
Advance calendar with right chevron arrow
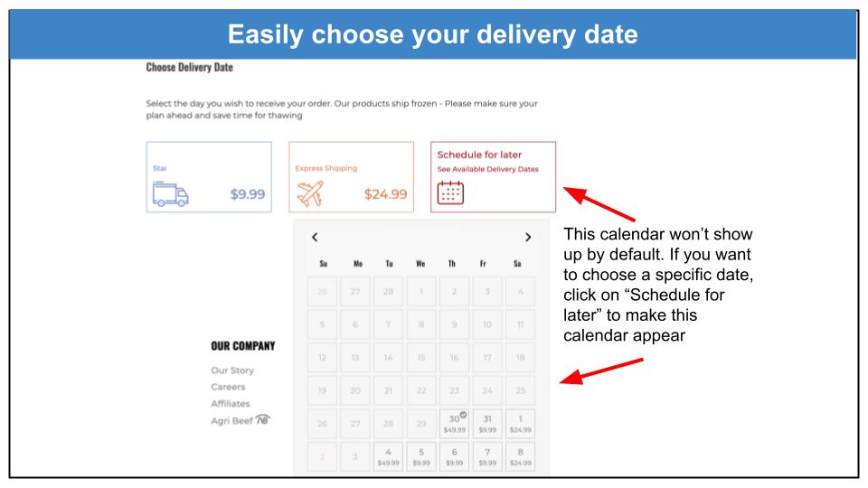point(528,237)
